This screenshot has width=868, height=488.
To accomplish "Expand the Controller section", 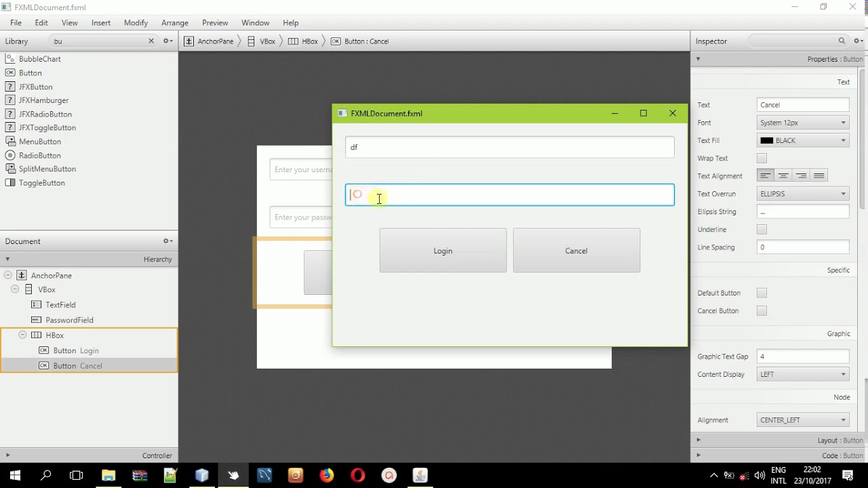I will (7, 455).
